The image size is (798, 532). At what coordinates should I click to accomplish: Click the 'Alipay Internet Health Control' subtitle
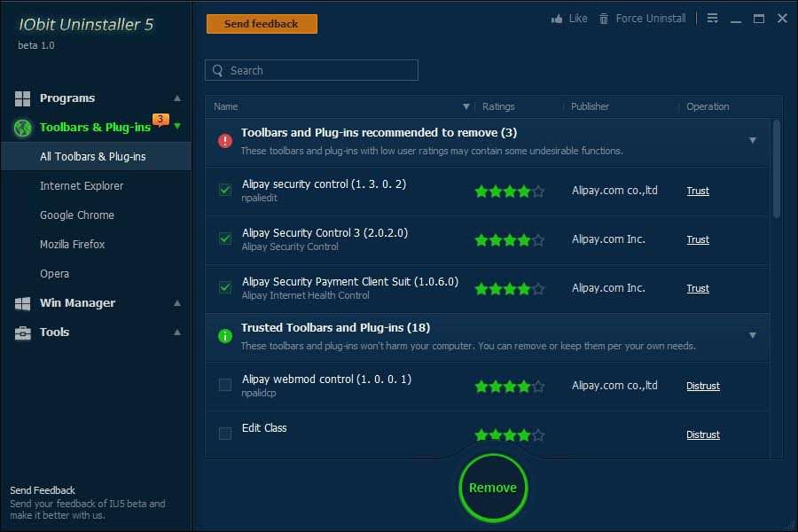click(305, 295)
